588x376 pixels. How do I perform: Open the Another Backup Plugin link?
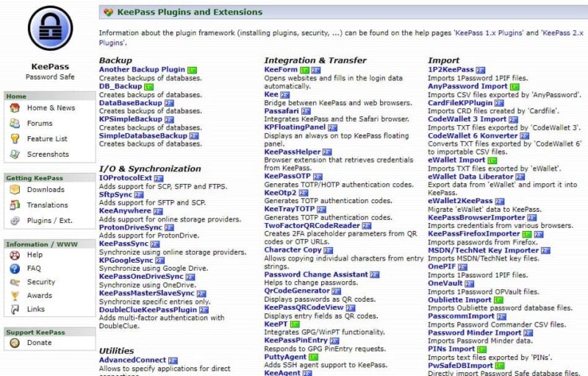click(x=142, y=69)
